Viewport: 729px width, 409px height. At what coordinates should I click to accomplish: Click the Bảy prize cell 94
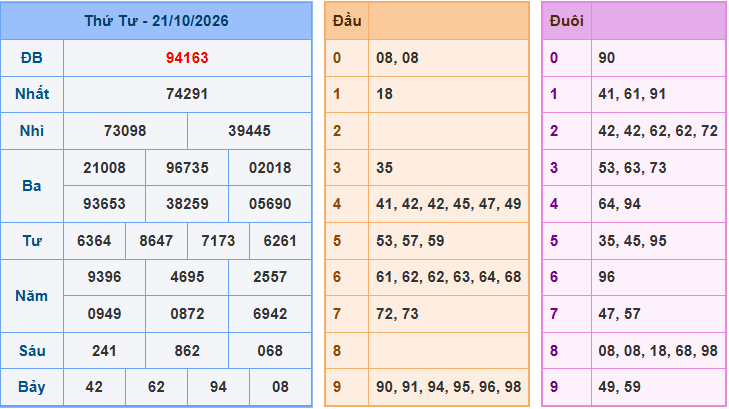click(x=218, y=387)
